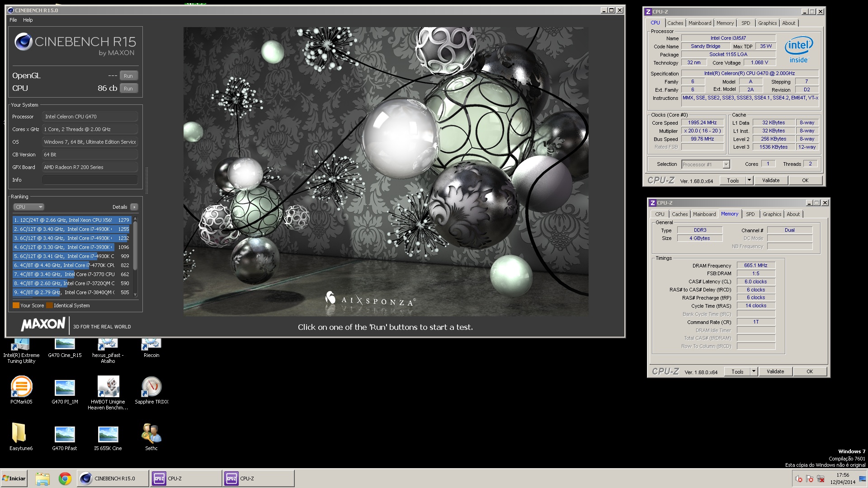Open CPU tab in bottom CPU-Z window

(660, 214)
